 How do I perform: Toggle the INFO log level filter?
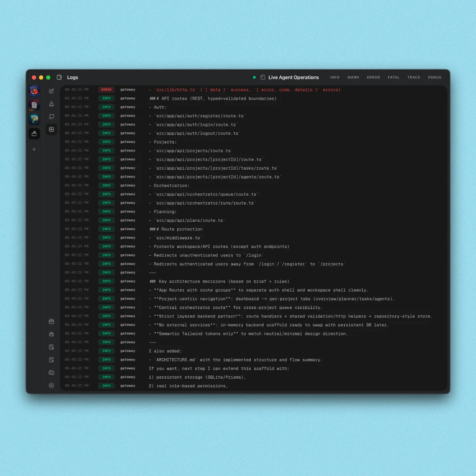pos(335,77)
